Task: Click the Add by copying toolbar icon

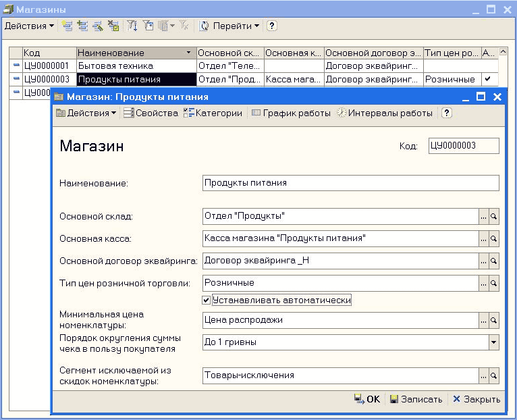Action: 82,26
